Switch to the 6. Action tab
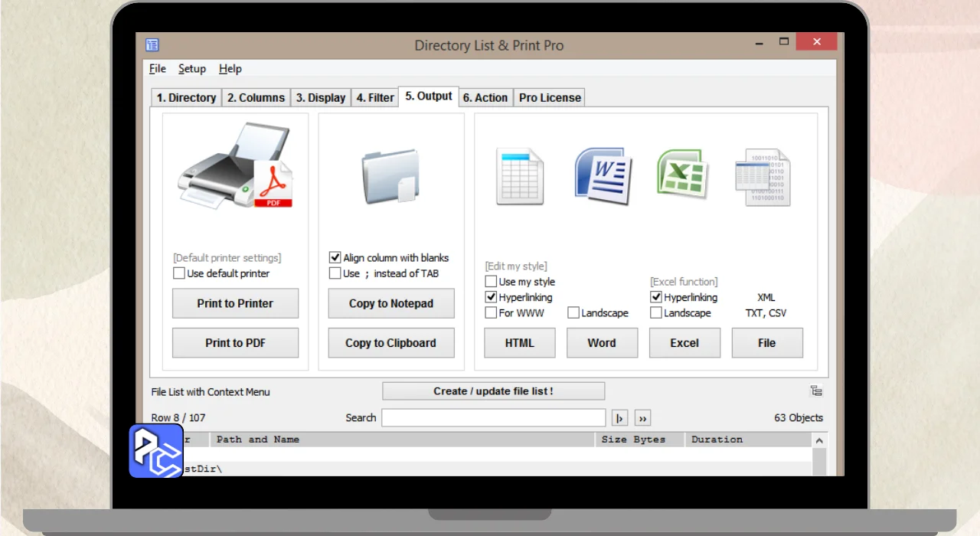The height and width of the screenshot is (536, 980). [x=485, y=97]
